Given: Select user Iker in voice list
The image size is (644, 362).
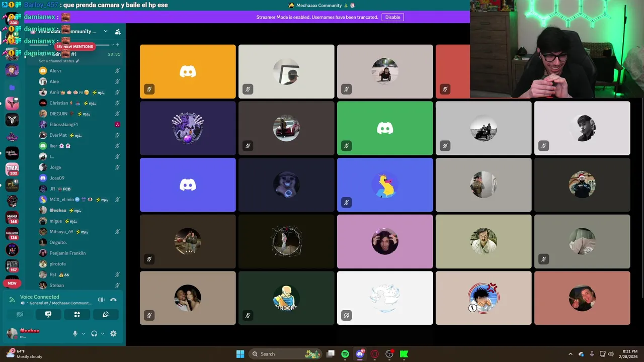Looking at the screenshot, I should pyautogui.click(x=79, y=146).
